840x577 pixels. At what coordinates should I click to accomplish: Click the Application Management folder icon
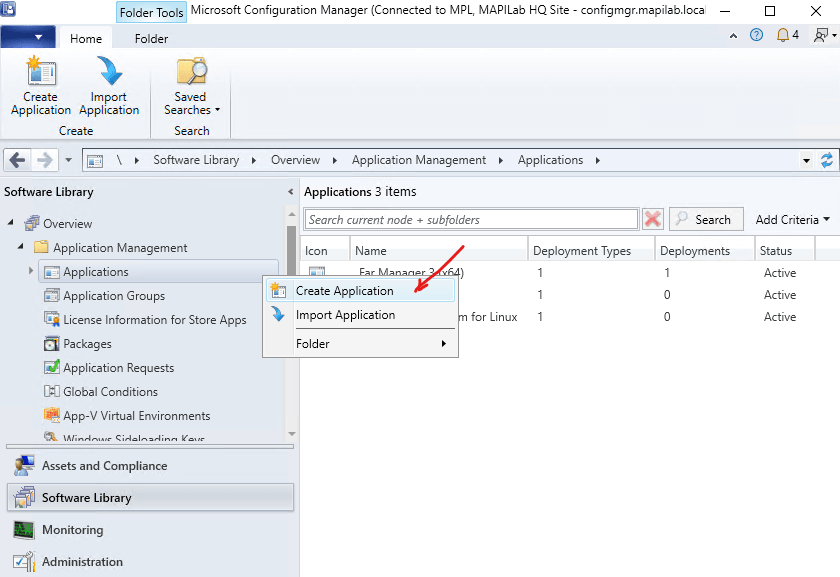(41, 247)
